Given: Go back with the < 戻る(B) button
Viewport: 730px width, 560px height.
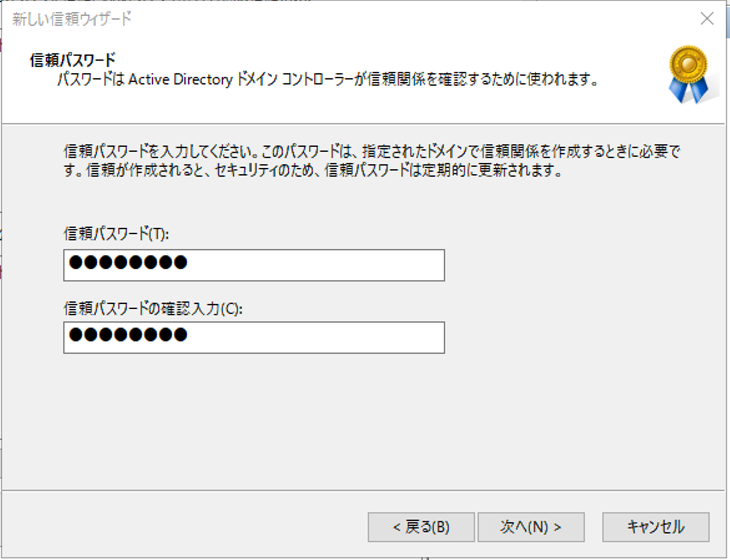Looking at the screenshot, I should pyautogui.click(x=421, y=527).
